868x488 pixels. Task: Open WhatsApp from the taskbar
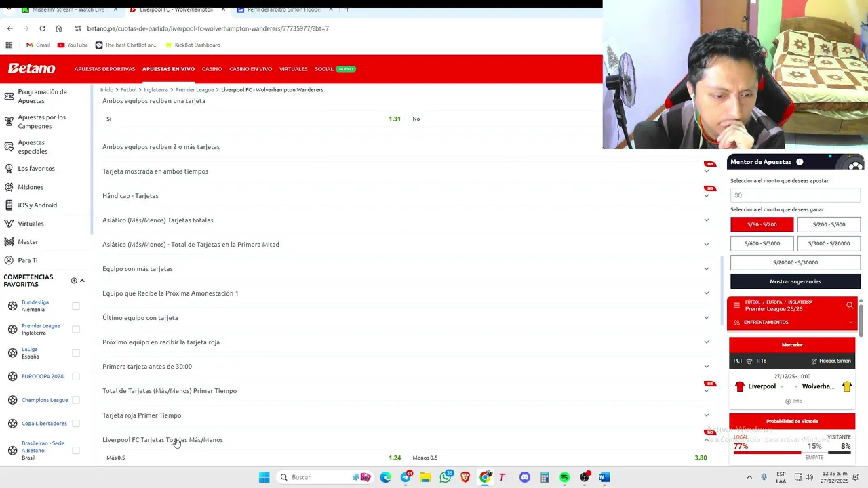click(x=446, y=477)
